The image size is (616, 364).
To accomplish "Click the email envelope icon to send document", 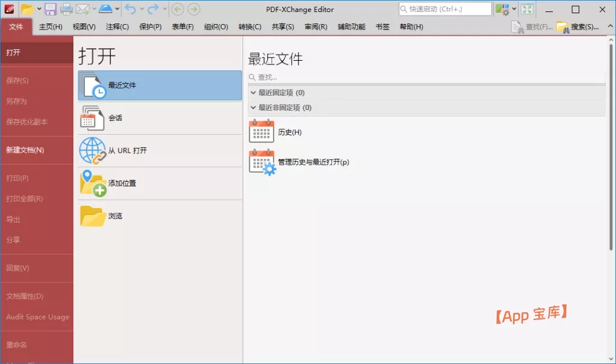I will click(82, 9).
